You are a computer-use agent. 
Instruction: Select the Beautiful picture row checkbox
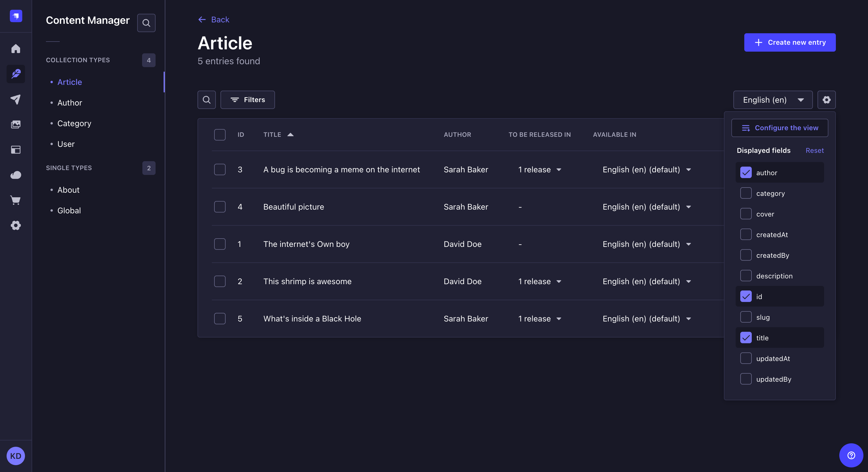[x=220, y=207]
